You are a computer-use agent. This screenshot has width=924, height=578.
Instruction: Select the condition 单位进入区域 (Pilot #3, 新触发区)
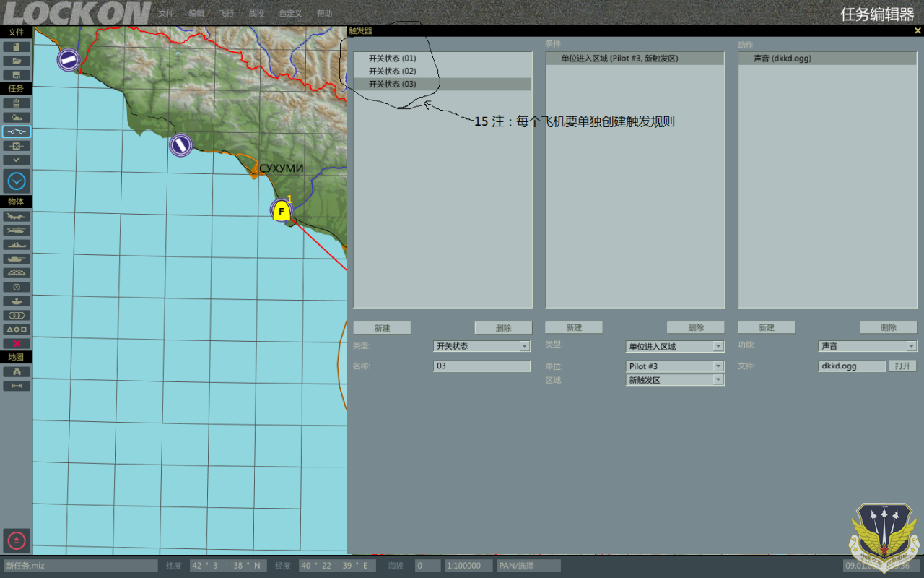point(635,59)
